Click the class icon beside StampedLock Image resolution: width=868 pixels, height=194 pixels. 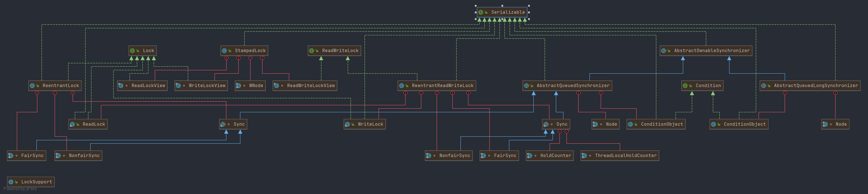point(224,51)
